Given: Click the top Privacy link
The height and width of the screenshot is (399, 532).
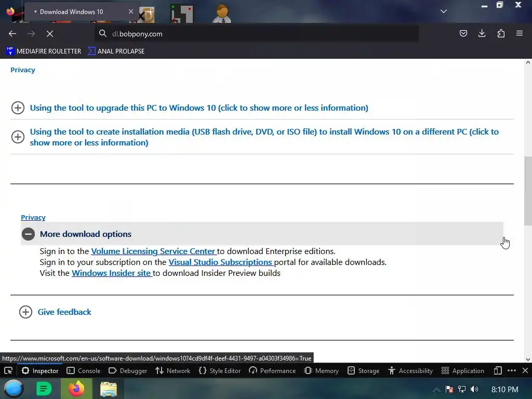Looking at the screenshot, I should coord(23,70).
